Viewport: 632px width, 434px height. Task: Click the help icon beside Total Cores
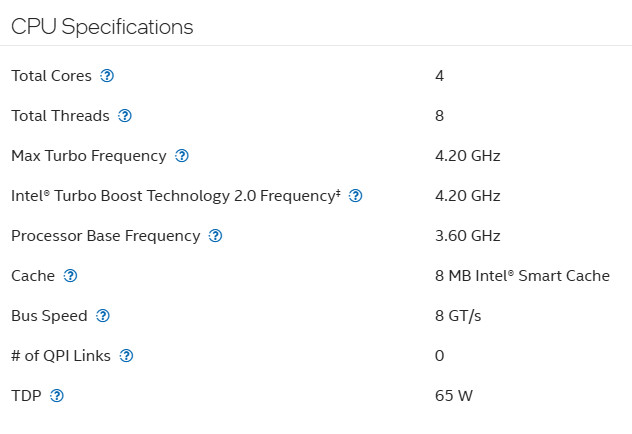(107, 76)
